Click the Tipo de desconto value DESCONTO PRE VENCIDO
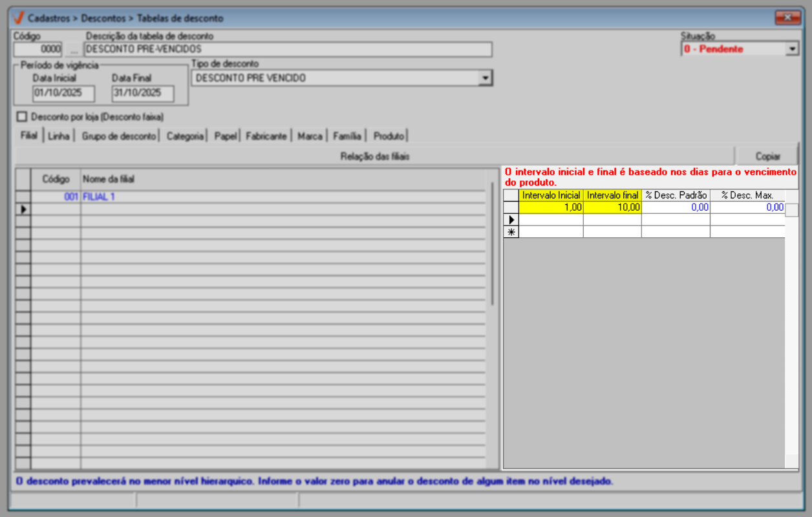Image resolution: width=812 pixels, height=517 pixels. 250,78
